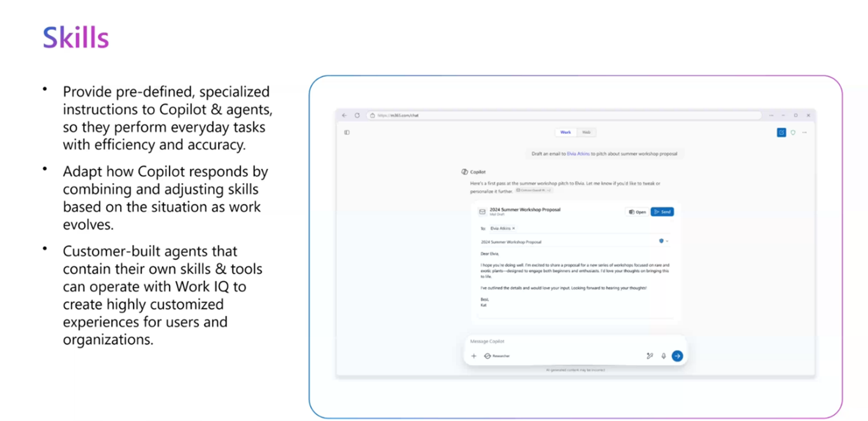
Task: Select the Researcher agent chip
Action: [497, 356]
